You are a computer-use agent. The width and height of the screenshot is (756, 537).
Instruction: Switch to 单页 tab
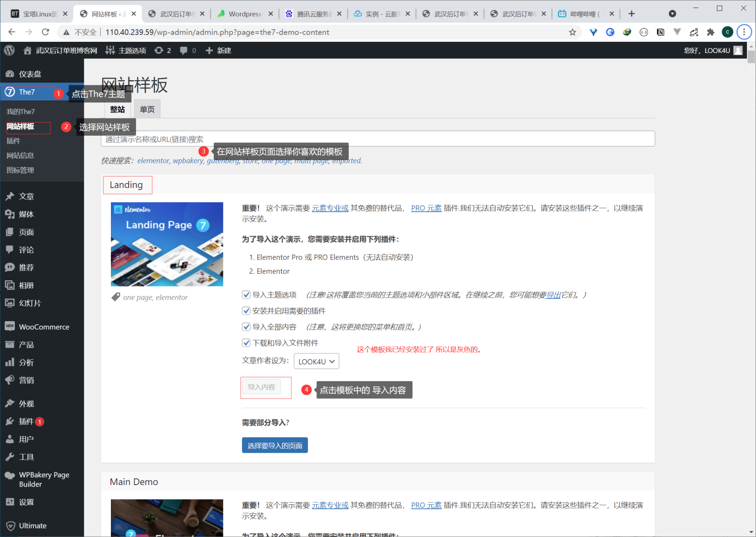coord(147,109)
